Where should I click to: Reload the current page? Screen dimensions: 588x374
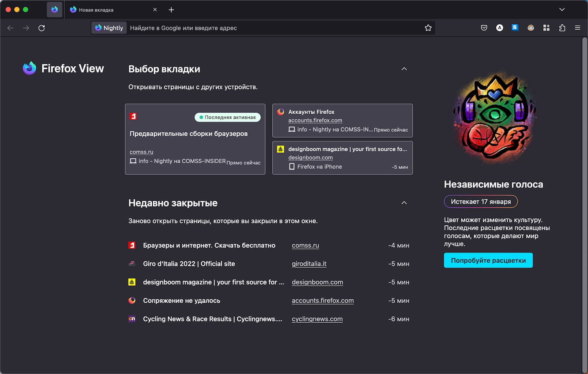[42, 28]
